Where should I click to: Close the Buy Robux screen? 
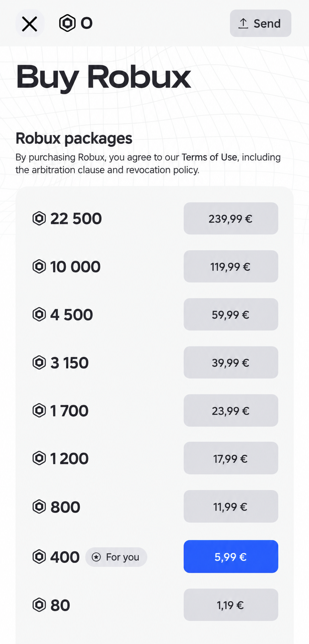pos(30,24)
